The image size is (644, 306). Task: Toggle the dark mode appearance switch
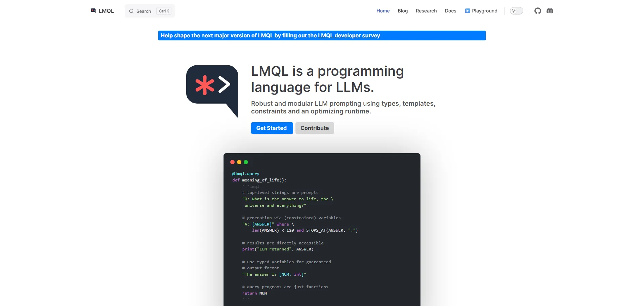(516, 11)
